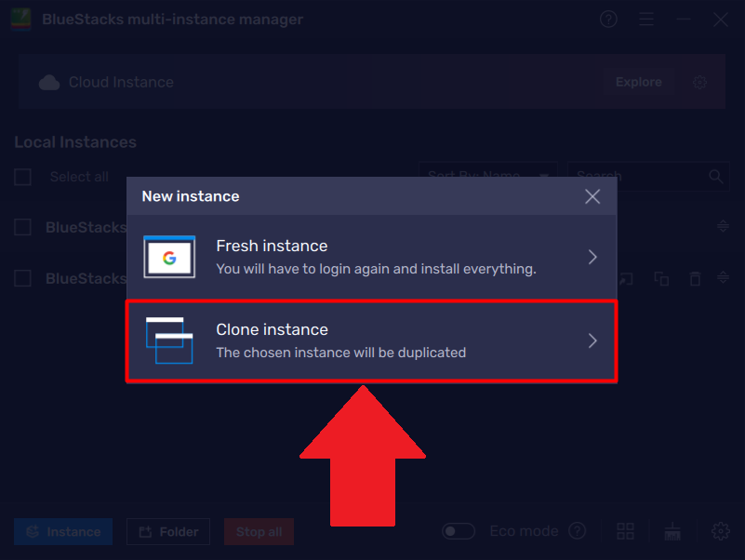Click the Cloud Instance cloud icon
This screenshot has height=560, width=745.
click(49, 82)
